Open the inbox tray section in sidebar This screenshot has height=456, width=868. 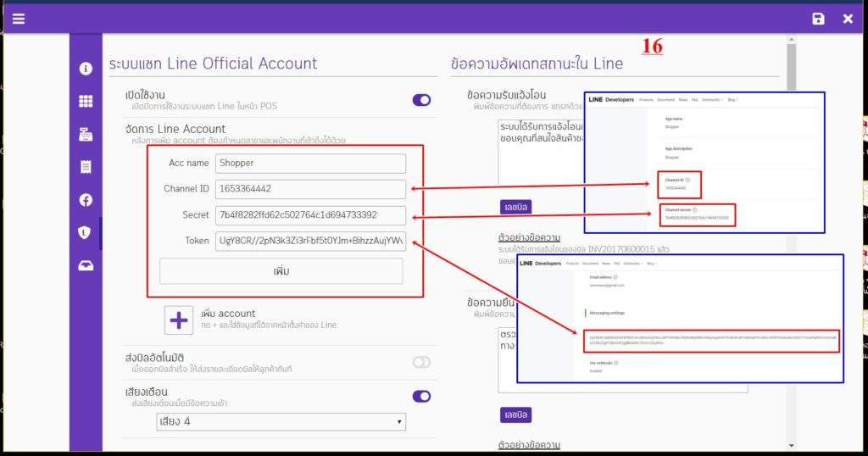pos(86,265)
